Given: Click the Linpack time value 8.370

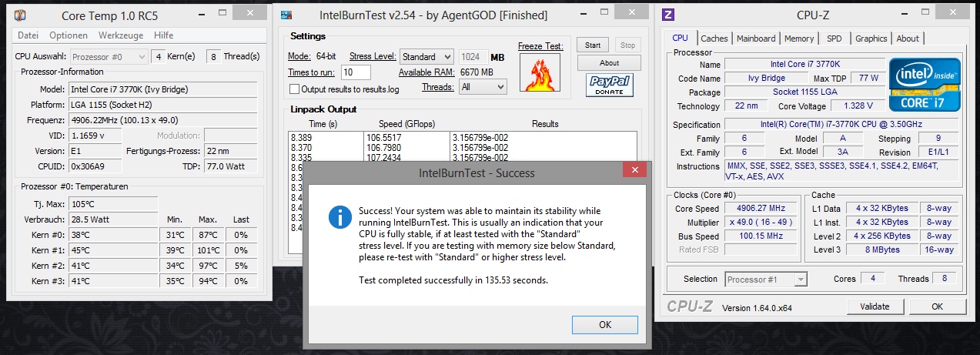Looking at the screenshot, I should 302,148.
